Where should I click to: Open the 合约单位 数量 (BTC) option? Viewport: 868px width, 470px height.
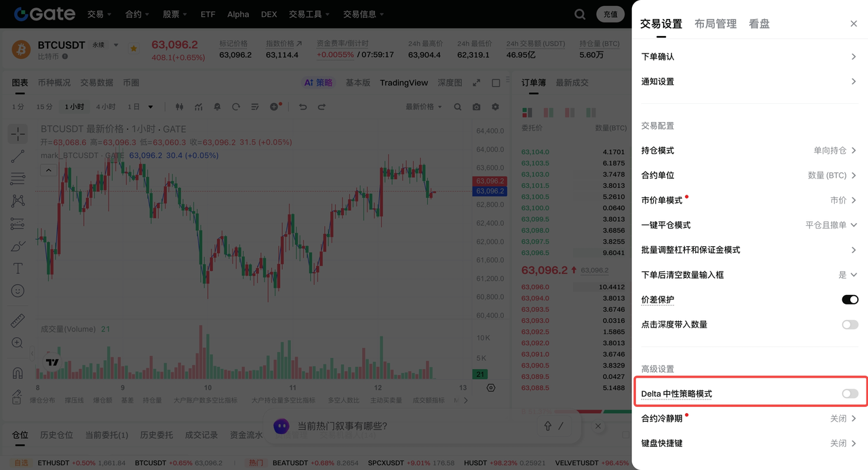click(x=832, y=175)
